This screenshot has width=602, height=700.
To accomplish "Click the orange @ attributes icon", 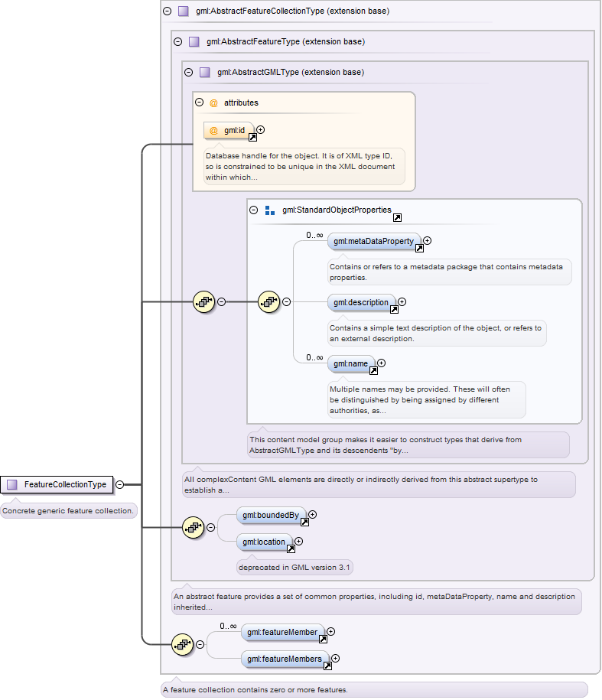I will click(x=213, y=103).
